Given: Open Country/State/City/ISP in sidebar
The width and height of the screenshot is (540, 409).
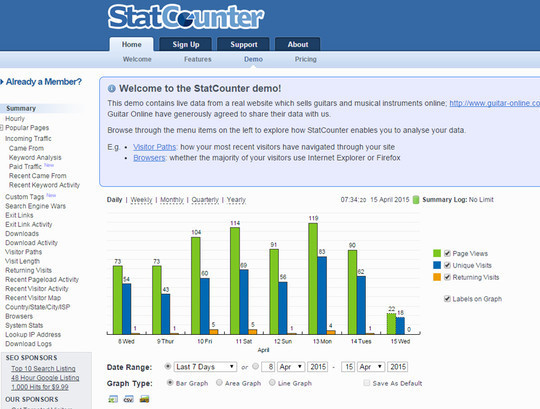Looking at the screenshot, I should click(38, 307).
